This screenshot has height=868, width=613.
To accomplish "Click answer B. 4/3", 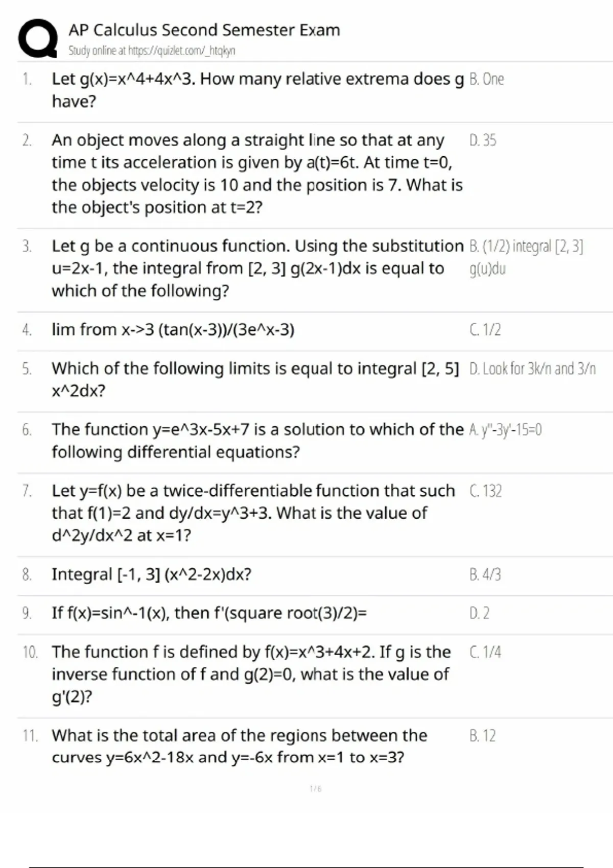I will 485,574.
